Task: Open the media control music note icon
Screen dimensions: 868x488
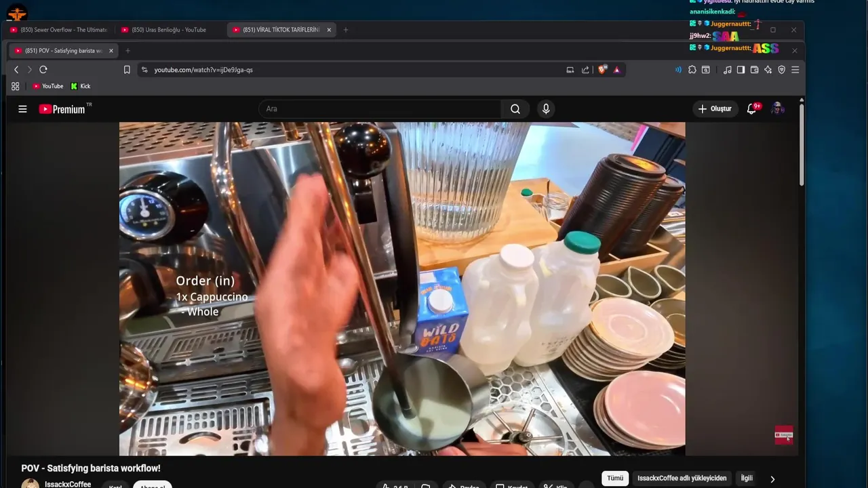Action: (728, 70)
